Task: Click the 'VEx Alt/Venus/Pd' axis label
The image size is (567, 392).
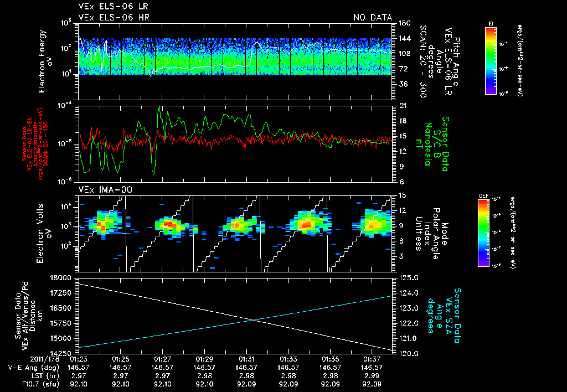Action: click(25, 316)
